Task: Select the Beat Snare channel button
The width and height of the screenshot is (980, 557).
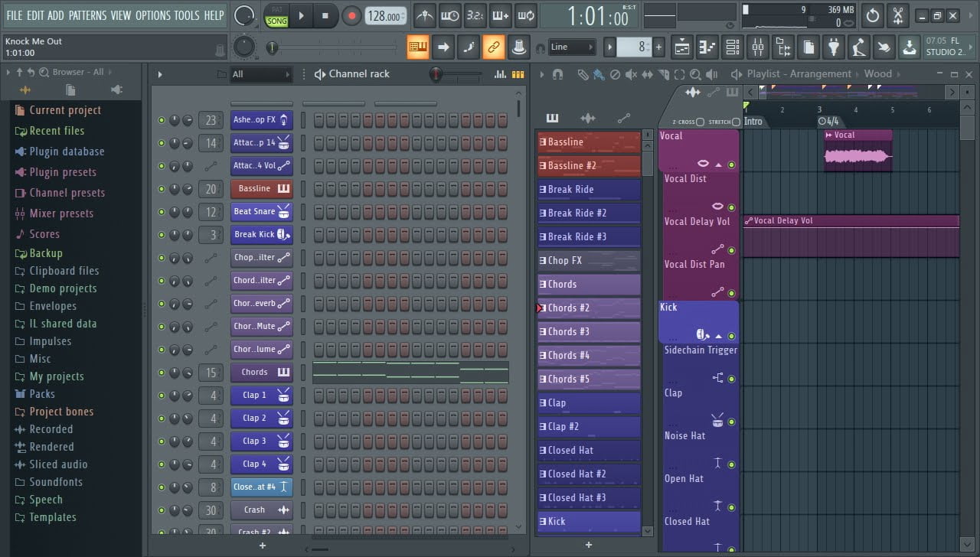Action: pos(261,211)
